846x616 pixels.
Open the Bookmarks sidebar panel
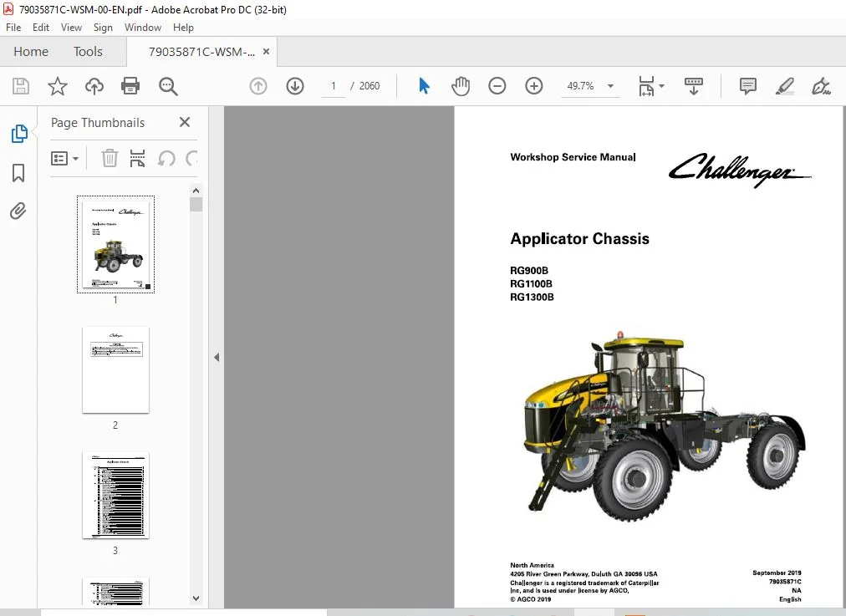tap(18, 173)
